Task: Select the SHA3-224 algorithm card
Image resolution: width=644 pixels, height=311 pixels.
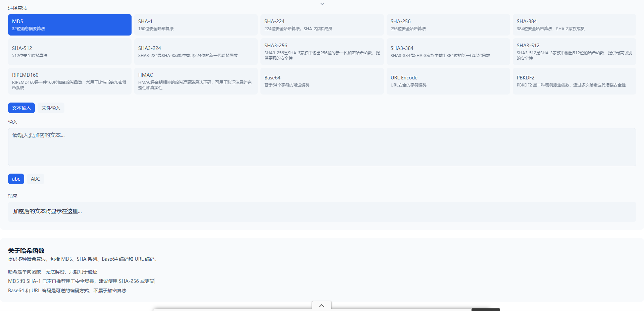Action: pyautogui.click(x=196, y=52)
